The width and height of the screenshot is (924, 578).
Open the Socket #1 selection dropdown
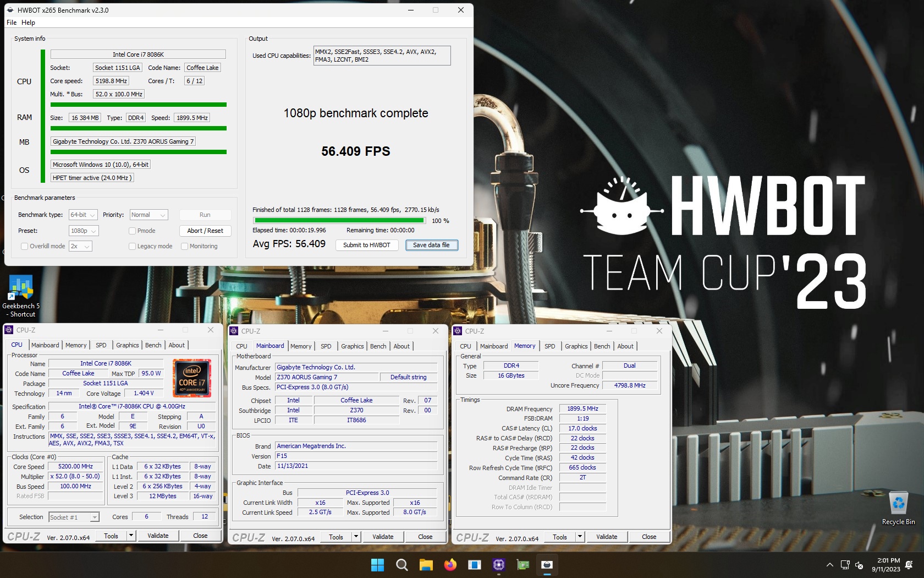coord(74,517)
